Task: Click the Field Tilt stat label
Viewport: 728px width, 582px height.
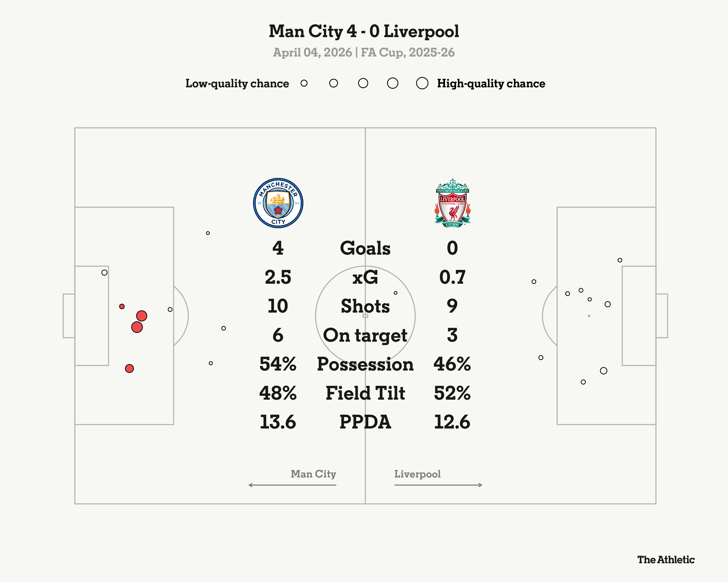Action: (365, 393)
